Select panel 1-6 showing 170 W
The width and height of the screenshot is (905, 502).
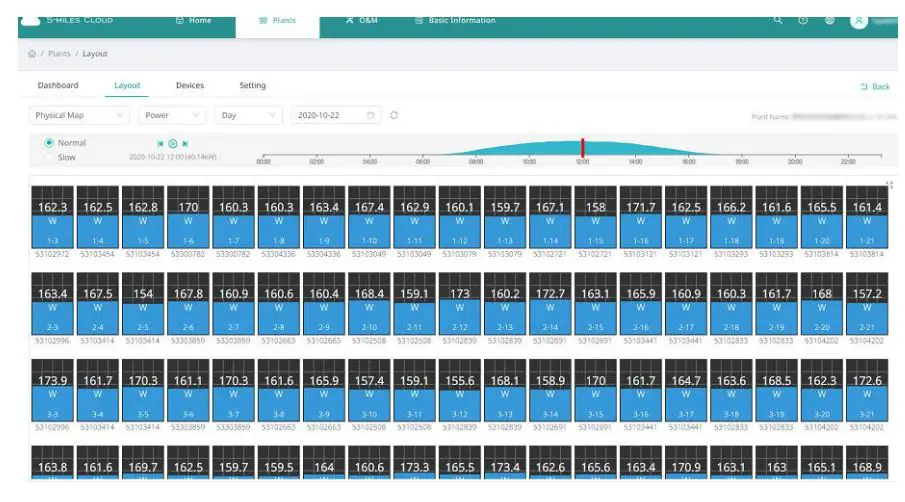pos(188,217)
